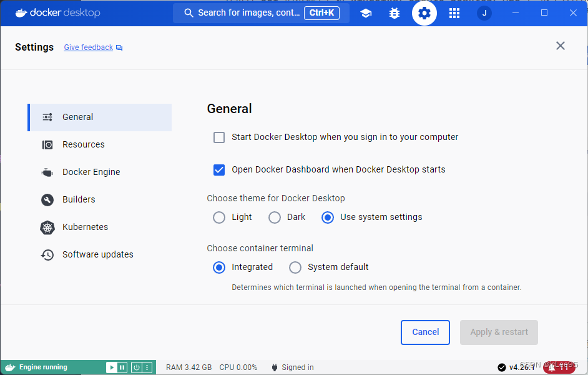Screen dimensions: 588x375
Task: Click the CPU 0.00% status text
Action: pos(238,367)
